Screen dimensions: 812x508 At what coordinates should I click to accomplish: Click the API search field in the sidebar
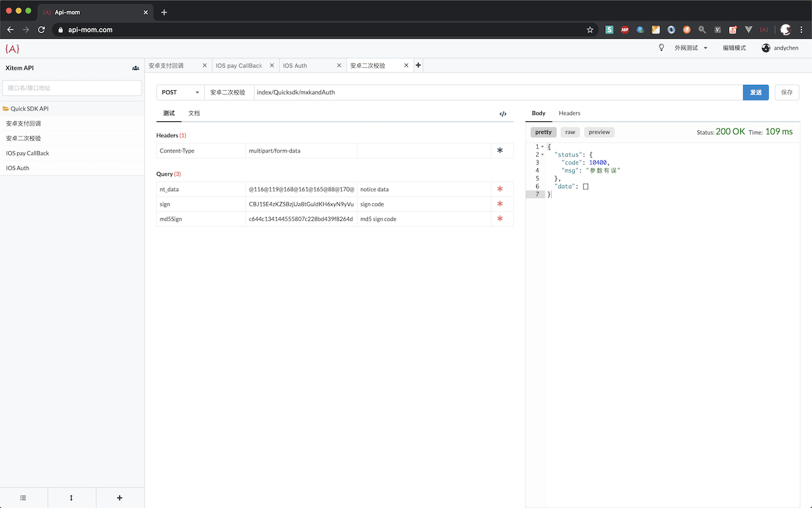(72, 88)
